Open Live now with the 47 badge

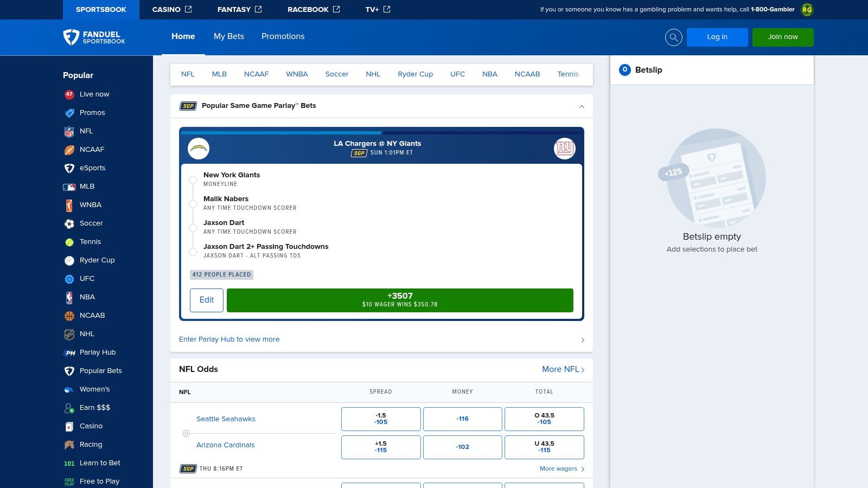tap(69, 94)
